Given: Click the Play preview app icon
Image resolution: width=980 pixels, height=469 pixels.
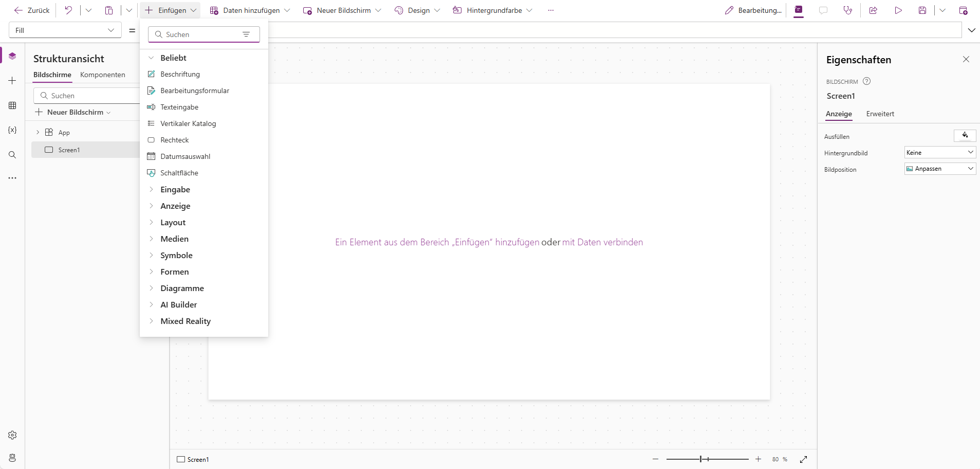Looking at the screenshot, I should point(898,10).
